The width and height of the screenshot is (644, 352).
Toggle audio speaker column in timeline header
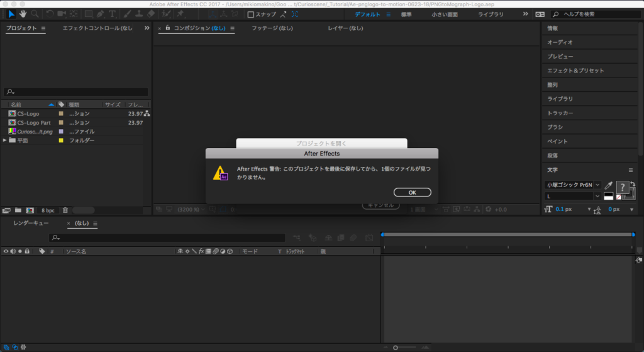point(13,251)
